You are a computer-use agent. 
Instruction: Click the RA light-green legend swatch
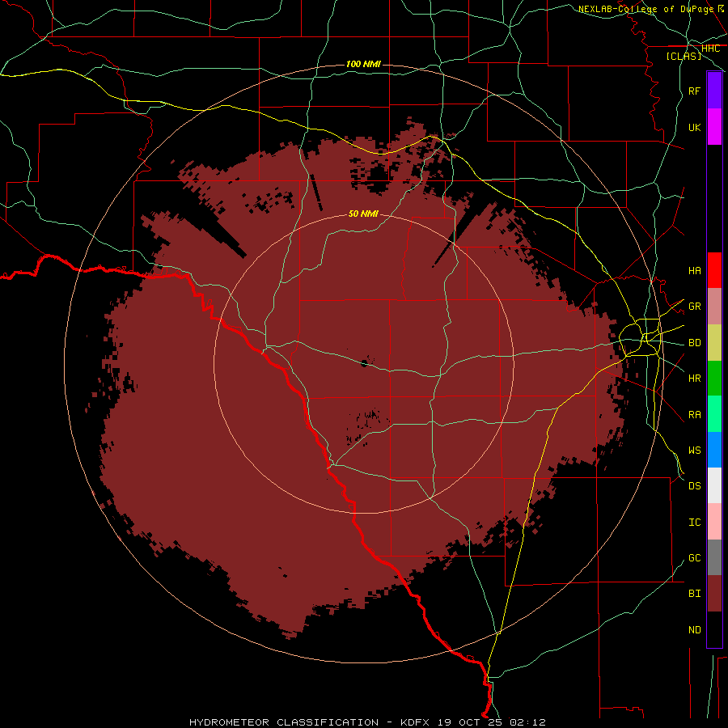pos(714,414)
